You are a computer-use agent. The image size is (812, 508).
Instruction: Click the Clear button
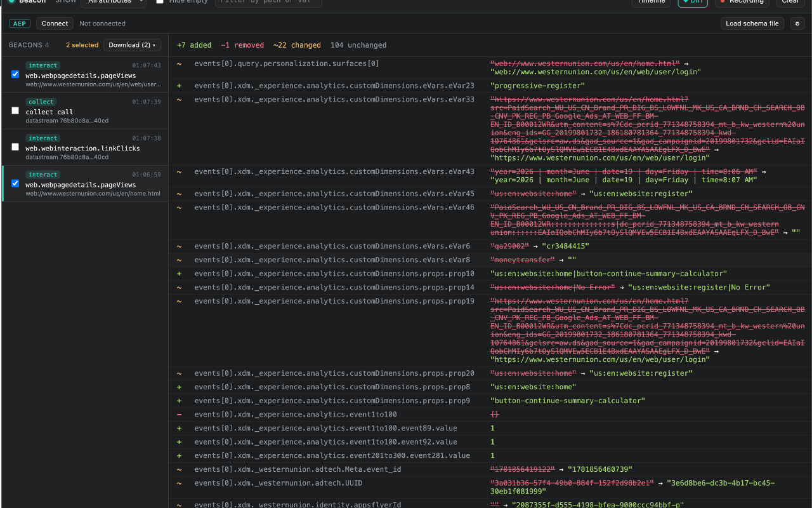pyautogui.click(x=790, y=2)
